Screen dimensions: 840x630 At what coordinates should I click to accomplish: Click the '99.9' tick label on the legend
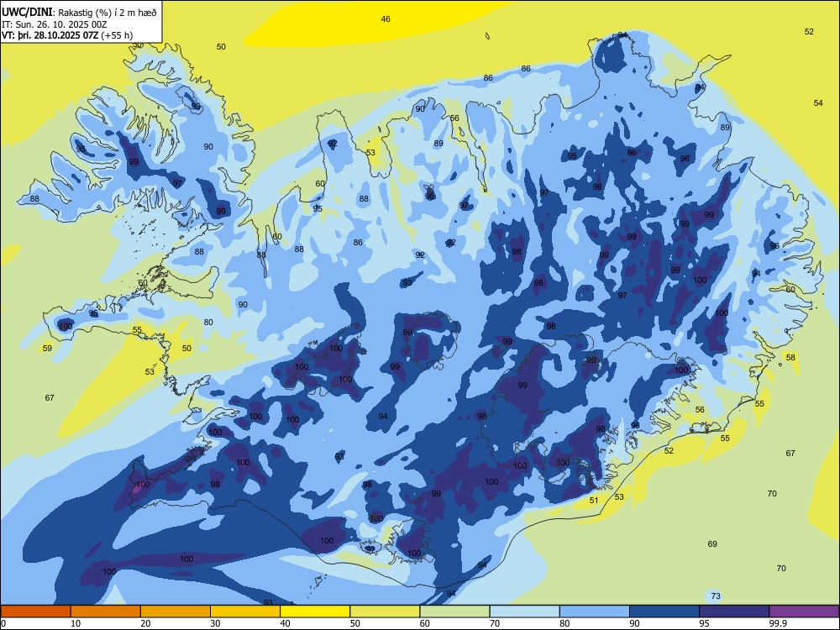click(x=778, y=623)
